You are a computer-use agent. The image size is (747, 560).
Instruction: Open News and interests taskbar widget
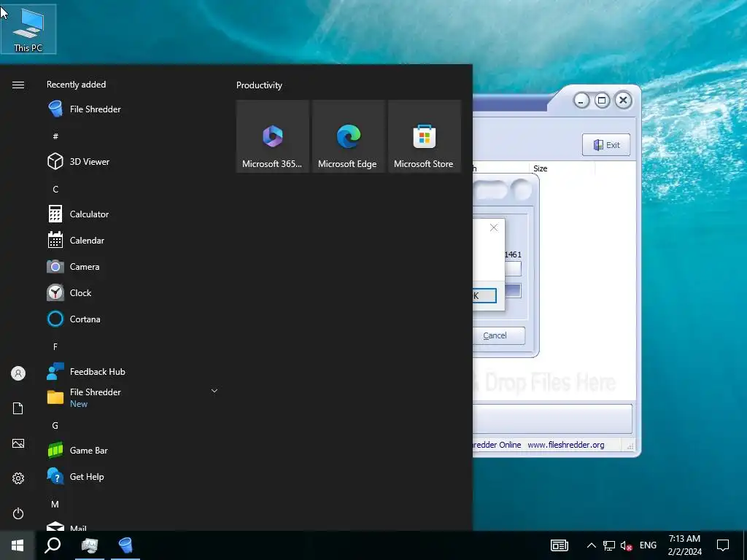[560, 545]
